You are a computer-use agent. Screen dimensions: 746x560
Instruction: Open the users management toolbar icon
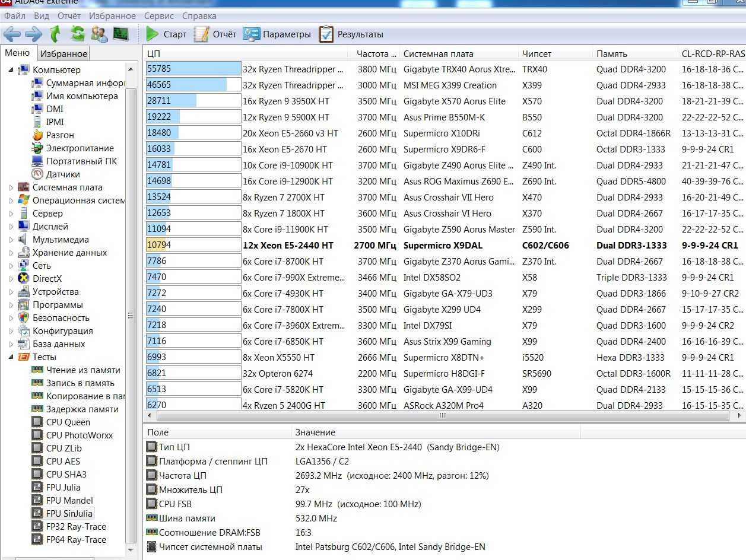click(99, 34)
